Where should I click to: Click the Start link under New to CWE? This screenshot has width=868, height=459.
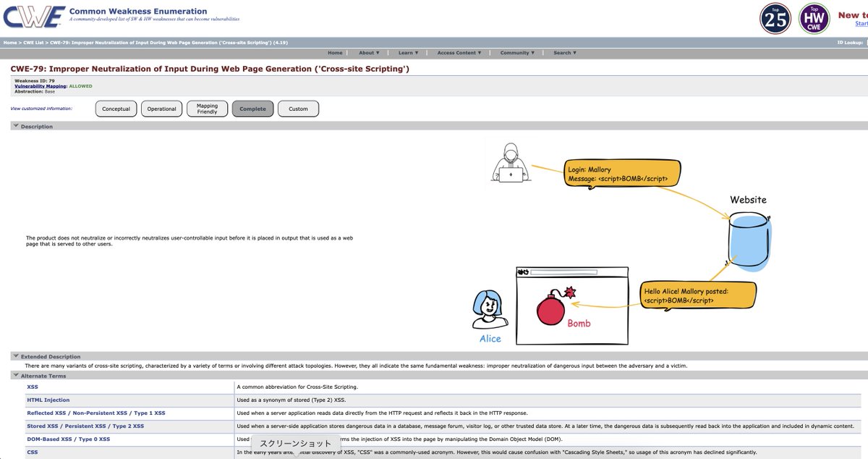click(x=861, y=23)
